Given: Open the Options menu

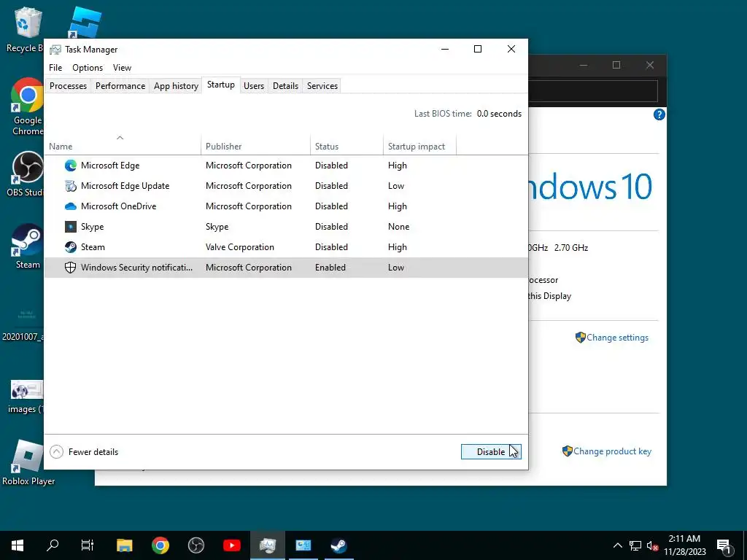Looking at the screenshot, I should [x=88, y=68].
